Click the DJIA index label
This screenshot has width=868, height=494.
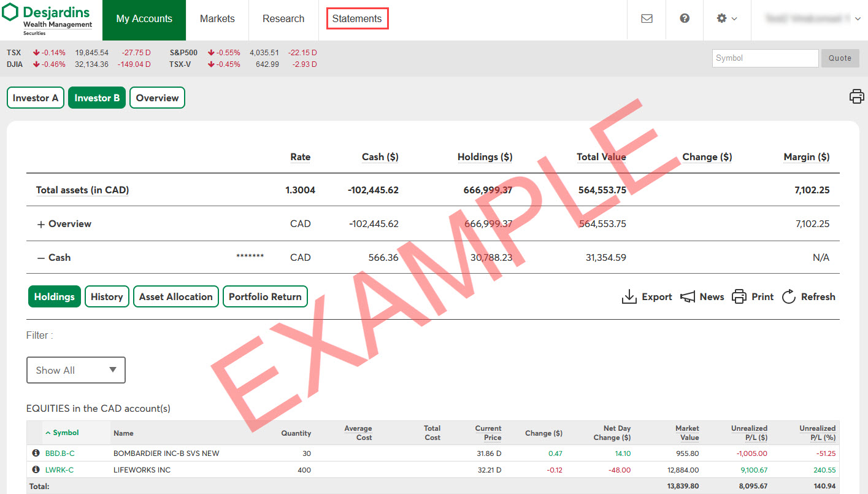[x=15, y=64]
